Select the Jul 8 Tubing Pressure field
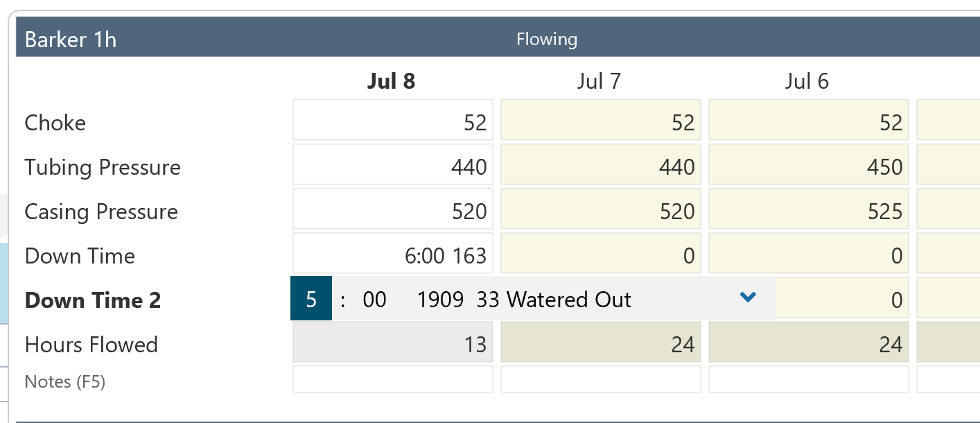The width and height of the screenshot is (980, 423). (x=393, y=167)
